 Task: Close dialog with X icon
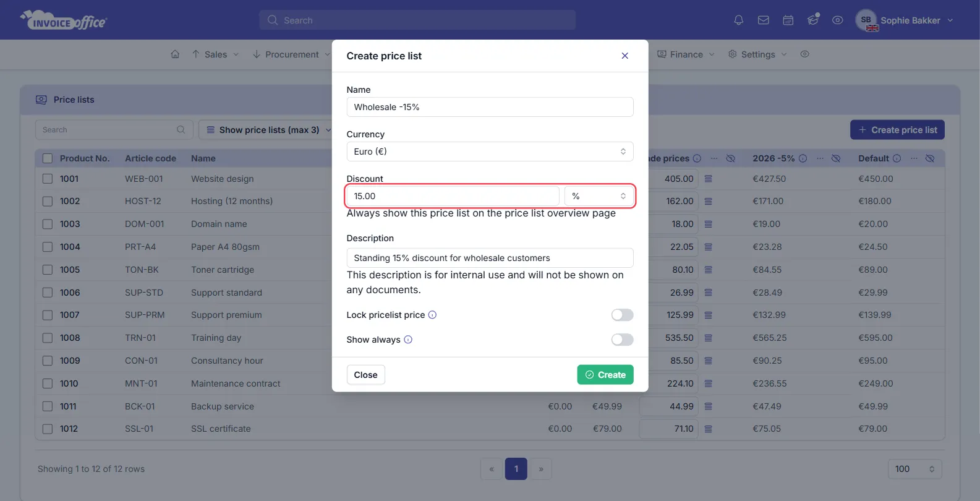coord(625,56)
